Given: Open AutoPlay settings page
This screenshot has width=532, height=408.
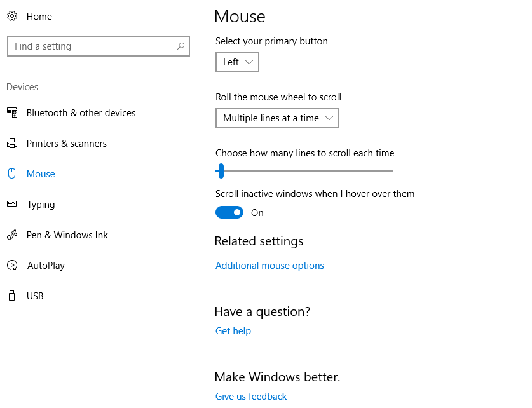Looking at the screenshot, I should (46, 266).
